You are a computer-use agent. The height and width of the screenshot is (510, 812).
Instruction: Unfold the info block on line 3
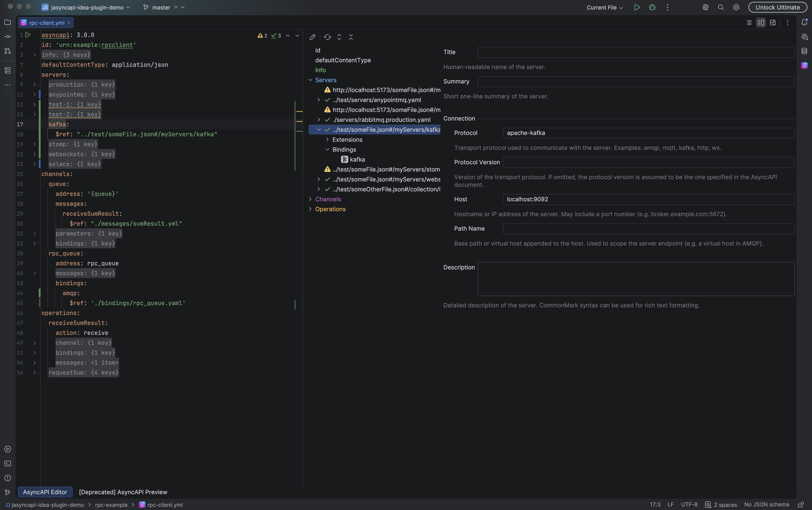(x=34, y=55)
